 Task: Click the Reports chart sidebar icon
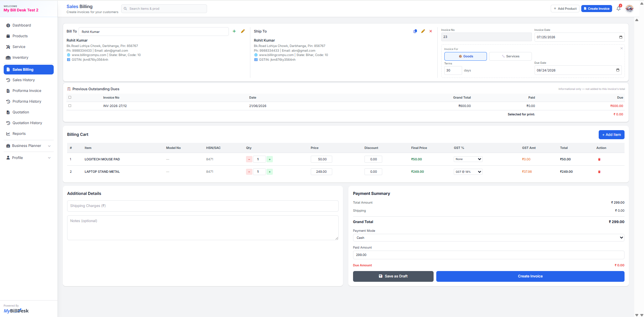click(x=8, y=134)
